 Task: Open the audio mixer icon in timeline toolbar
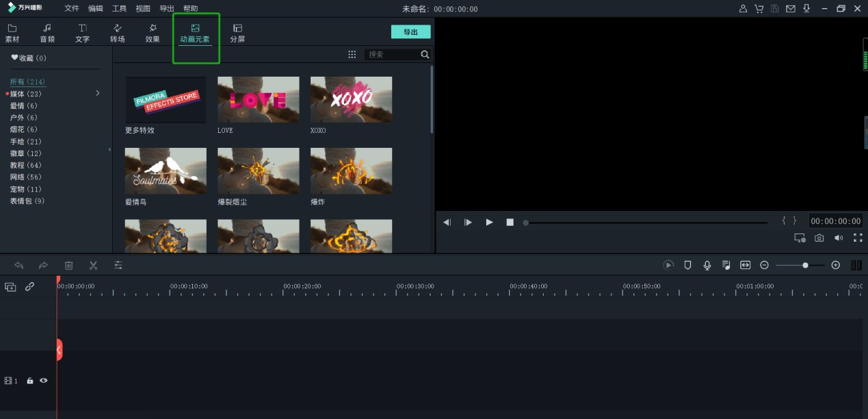click(726, 265)
